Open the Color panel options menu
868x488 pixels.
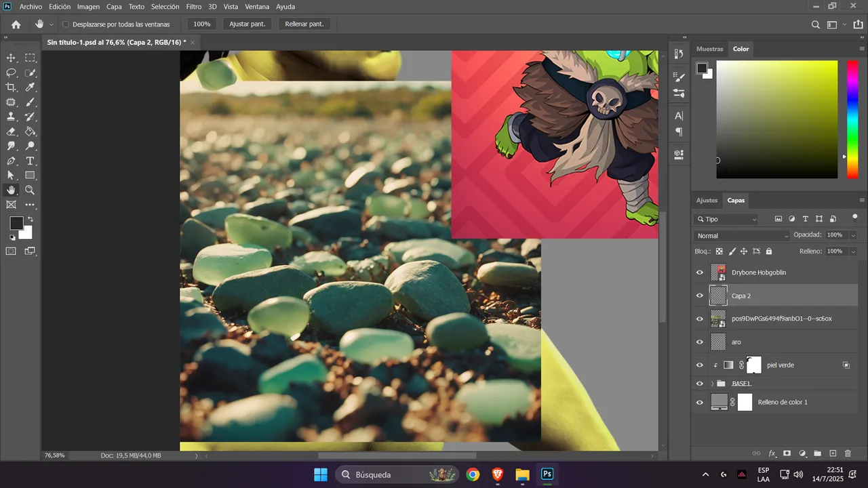861,49
